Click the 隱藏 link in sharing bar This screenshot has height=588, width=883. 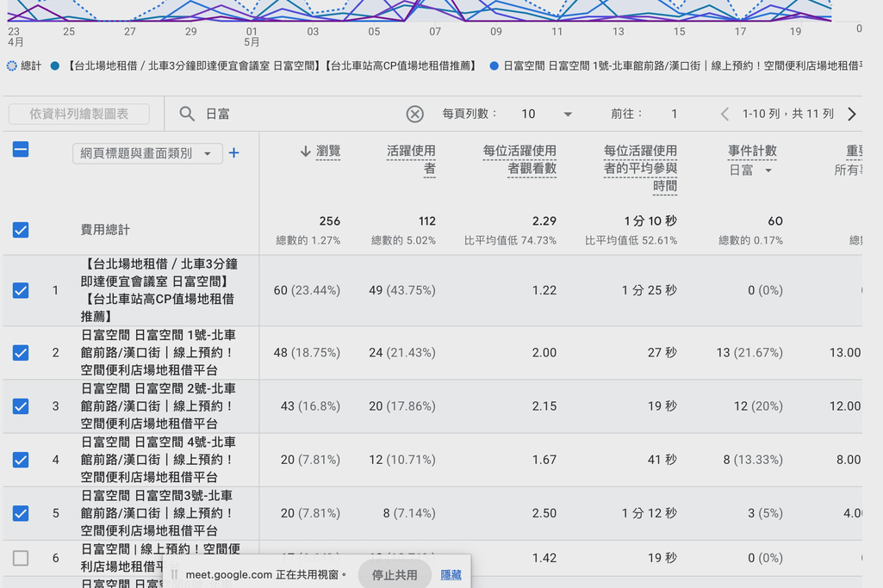coord(451,574)
